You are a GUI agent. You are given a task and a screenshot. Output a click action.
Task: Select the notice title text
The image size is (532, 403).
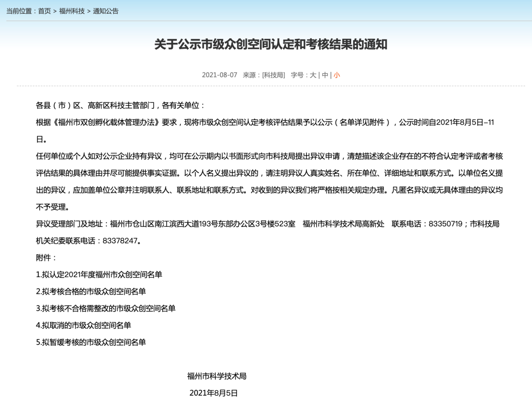pos(266,44)
